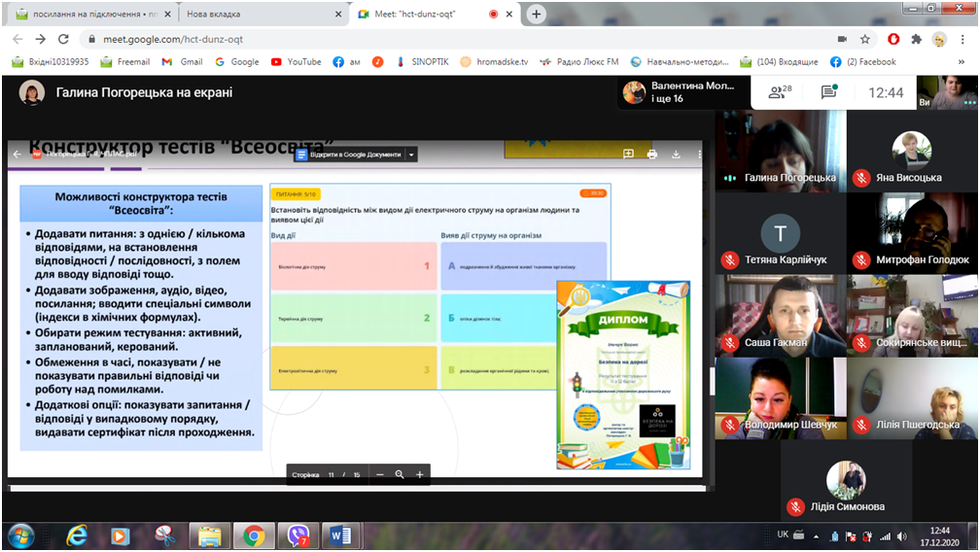Show more bookmarks with the chevron
The width and height of the screenshot is (980, 552).
(x=962, y=62)
